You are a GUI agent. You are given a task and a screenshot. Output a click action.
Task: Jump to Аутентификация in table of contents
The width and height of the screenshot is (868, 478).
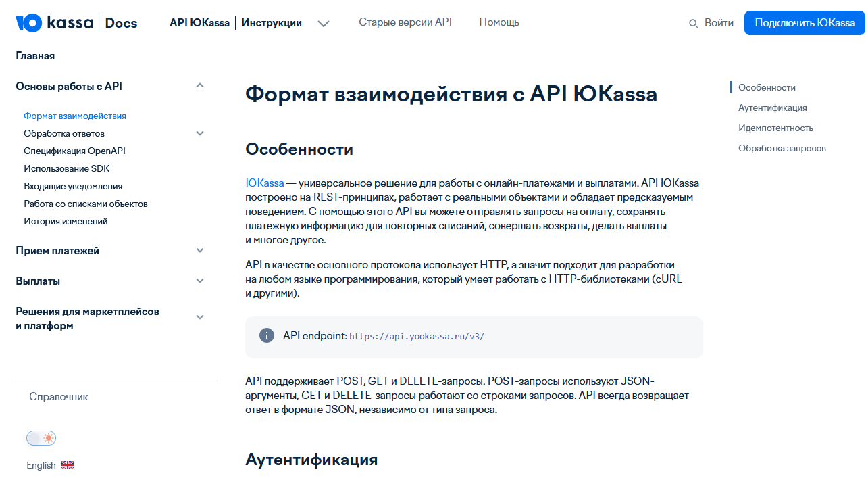[772, 107]
